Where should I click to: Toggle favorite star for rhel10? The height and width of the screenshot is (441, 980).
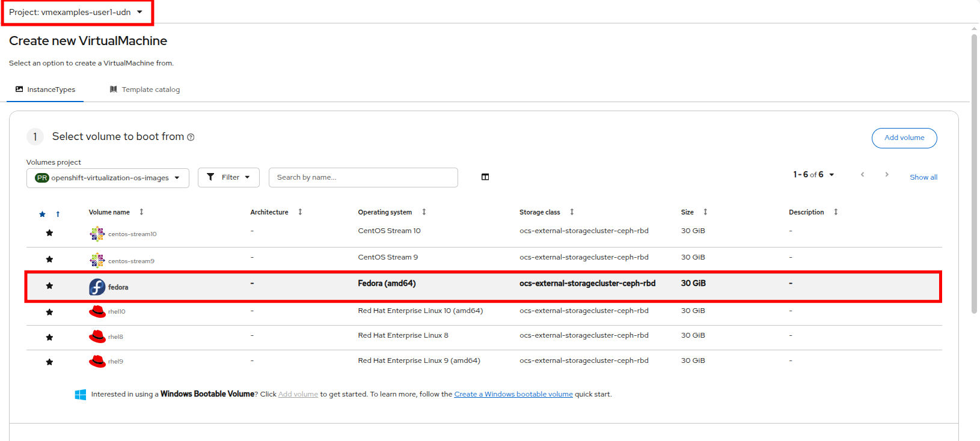pyautogui.click(x=49, y=312)
